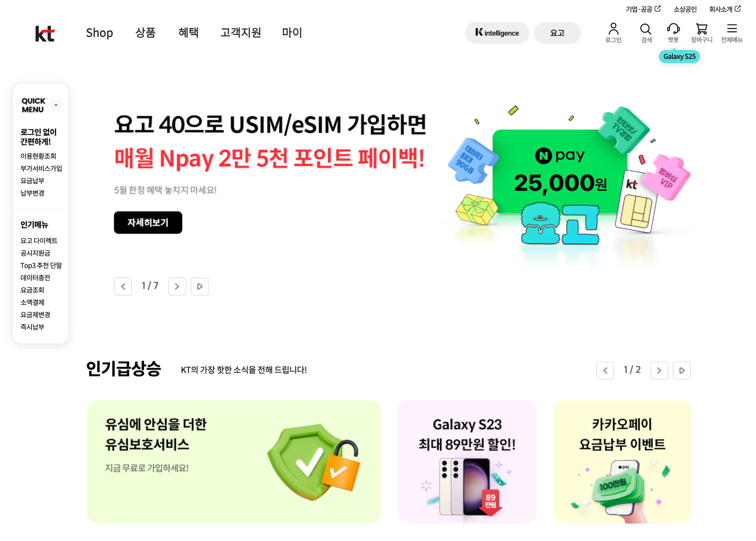The width and height of the screenshot is (756, 541).
Task: Open the login person icon
Action: coord(613,29)
